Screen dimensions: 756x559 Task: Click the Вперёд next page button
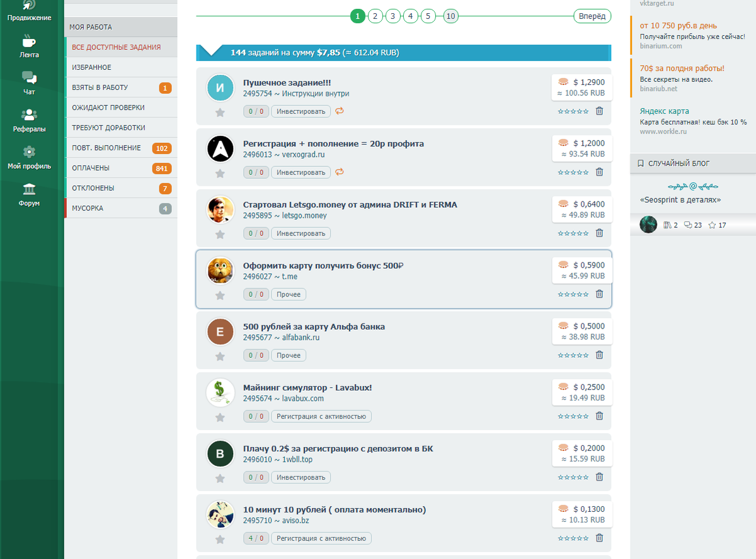point(592,16)
